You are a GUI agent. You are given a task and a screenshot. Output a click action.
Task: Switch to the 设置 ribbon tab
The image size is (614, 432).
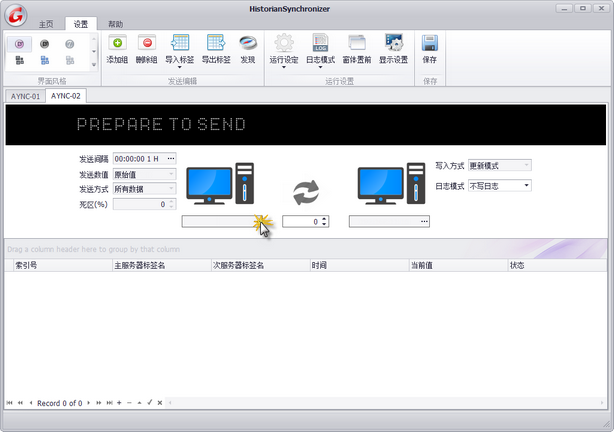click(x=81, y=24)
